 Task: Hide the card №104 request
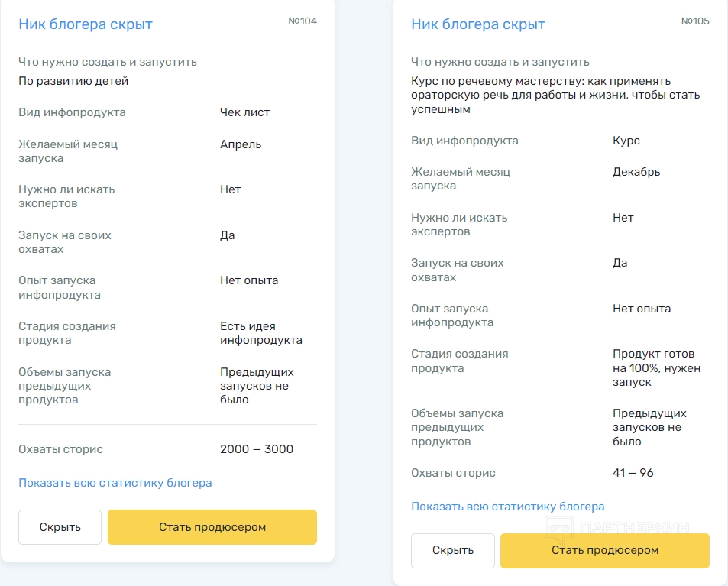(60, 527)
